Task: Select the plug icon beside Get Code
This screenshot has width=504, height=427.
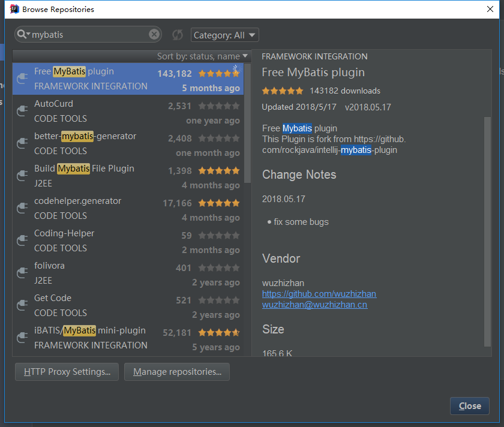Action: pos(22,305)
